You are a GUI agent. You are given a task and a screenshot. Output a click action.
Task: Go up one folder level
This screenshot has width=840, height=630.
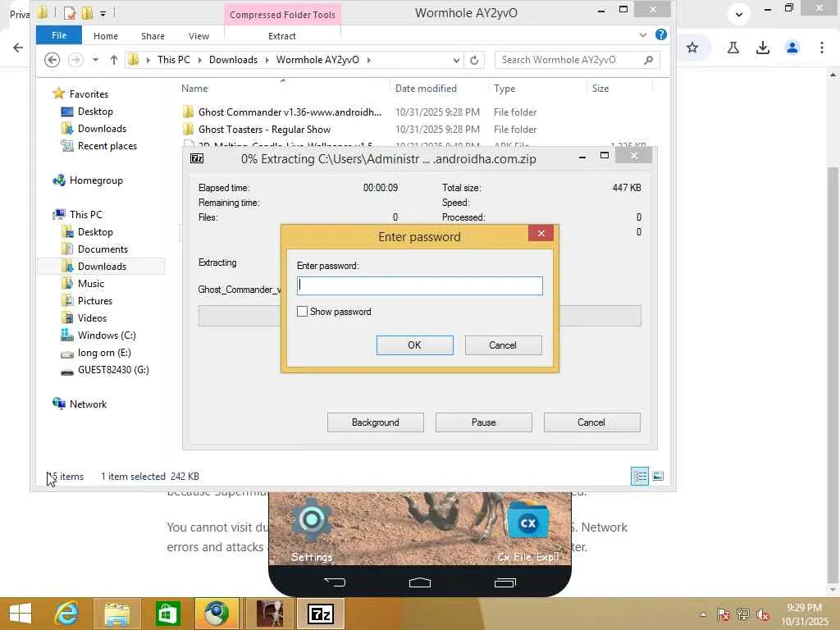pos(113,59)
